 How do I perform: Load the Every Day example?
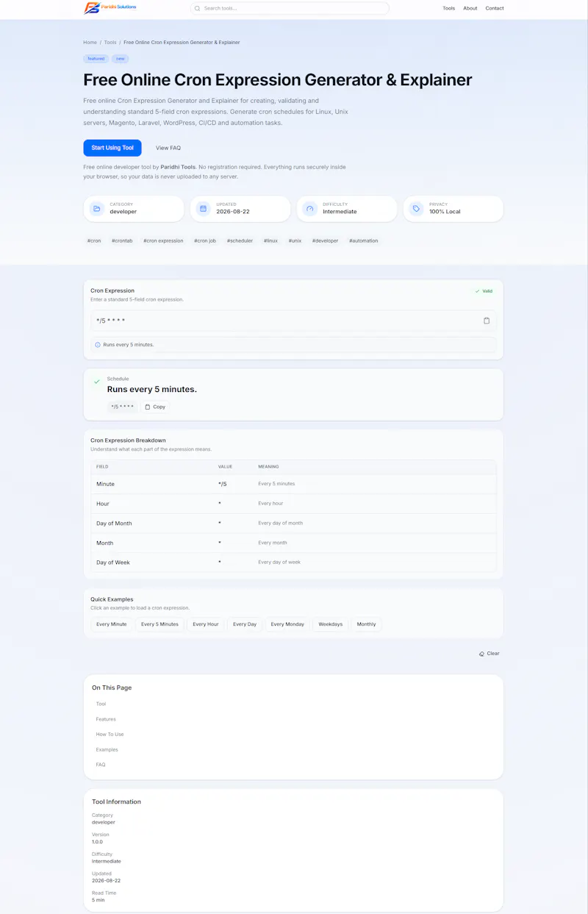[x=245, y=624]
